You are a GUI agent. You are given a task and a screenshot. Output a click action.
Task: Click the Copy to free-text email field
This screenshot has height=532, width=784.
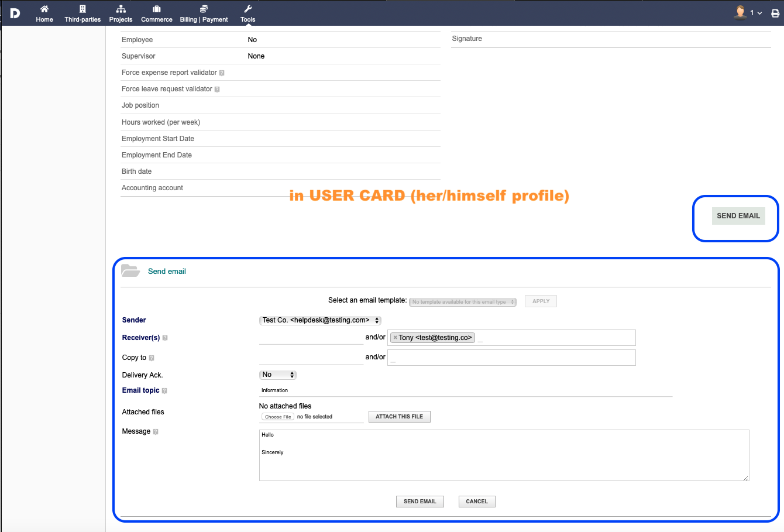[x=311, y=358]
